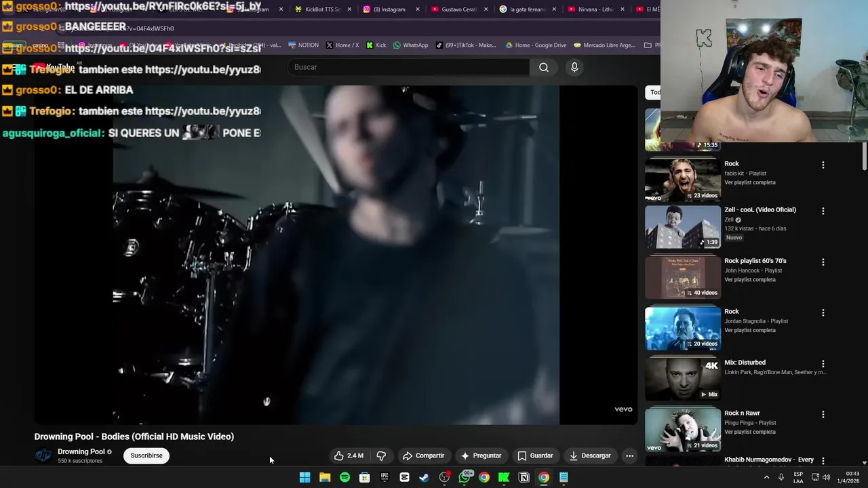The height and width of the screenshot is (488, 868).
Task: Open options menu for Mix: Disturbed
Action: coord(823,363)
